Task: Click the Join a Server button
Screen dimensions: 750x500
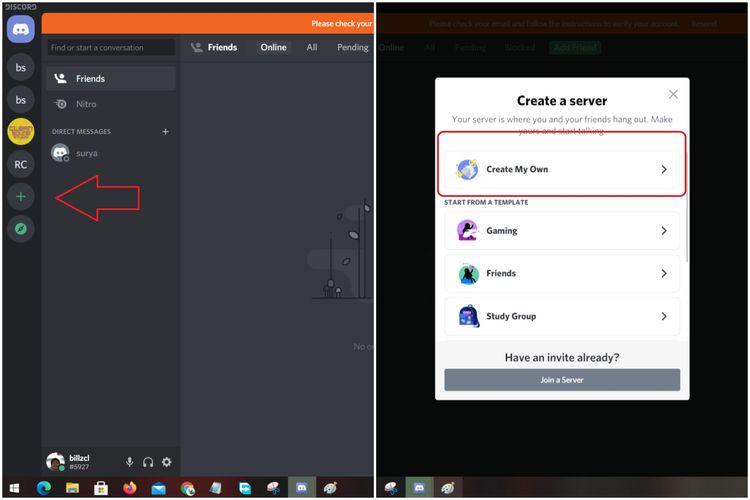Action: (562, 380)
